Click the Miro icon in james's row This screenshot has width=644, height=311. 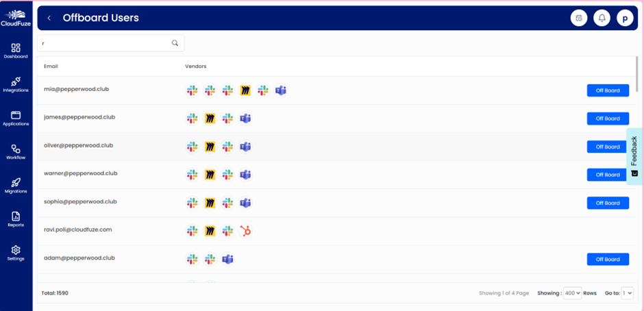point(210,119)
